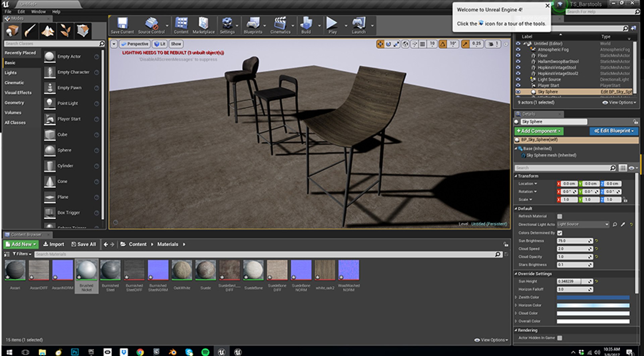Open Directional Light Actor combo box
Screen dimensions: 644x356
583,224
